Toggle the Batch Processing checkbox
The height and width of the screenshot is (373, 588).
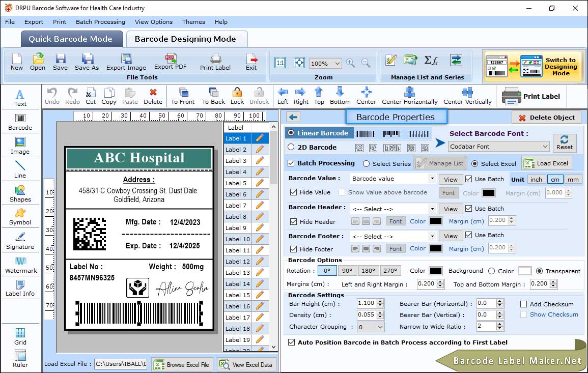[x=291, y=163]
